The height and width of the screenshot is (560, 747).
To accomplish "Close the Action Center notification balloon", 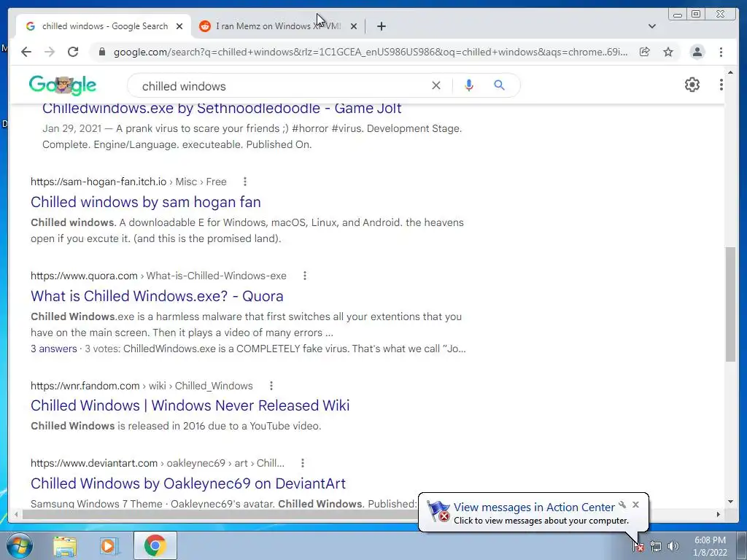I will 635,505.
